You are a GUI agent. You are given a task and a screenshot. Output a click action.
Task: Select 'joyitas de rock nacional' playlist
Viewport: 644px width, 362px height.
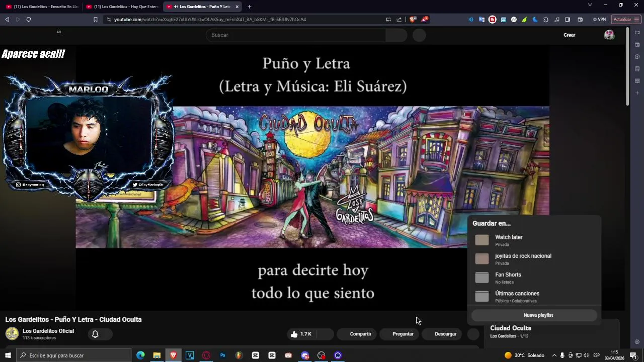534,259
